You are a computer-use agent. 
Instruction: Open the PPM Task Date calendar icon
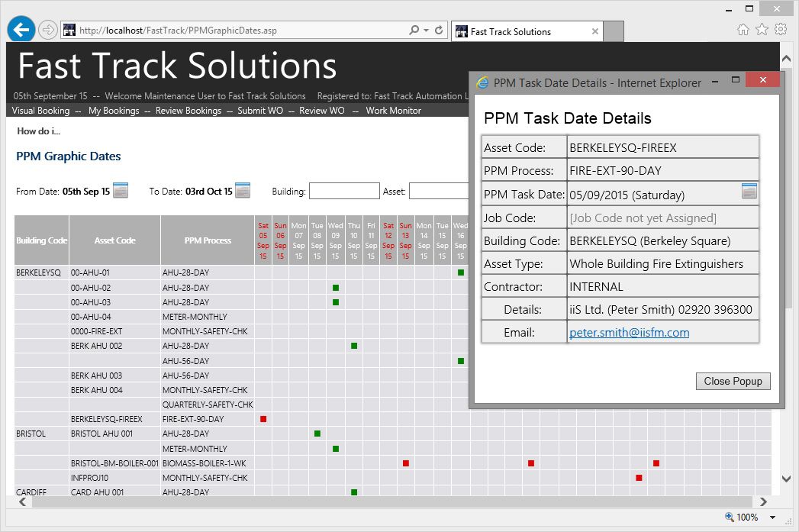749,192
